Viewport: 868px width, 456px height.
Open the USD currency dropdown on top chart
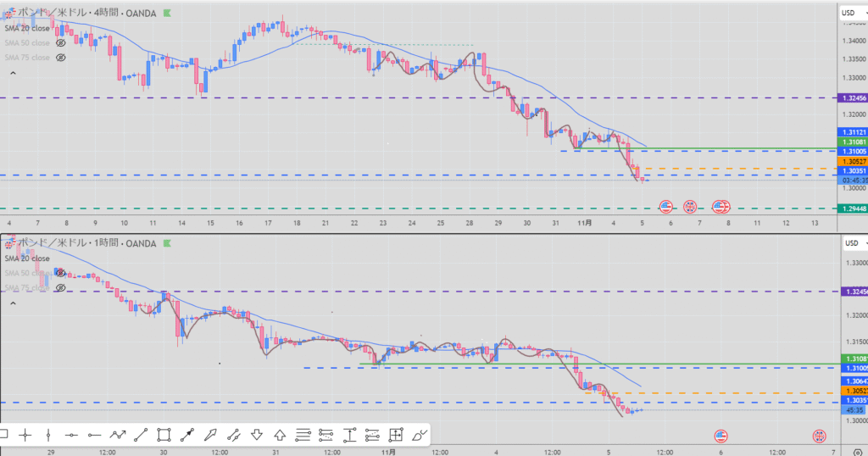coord(850,13)
